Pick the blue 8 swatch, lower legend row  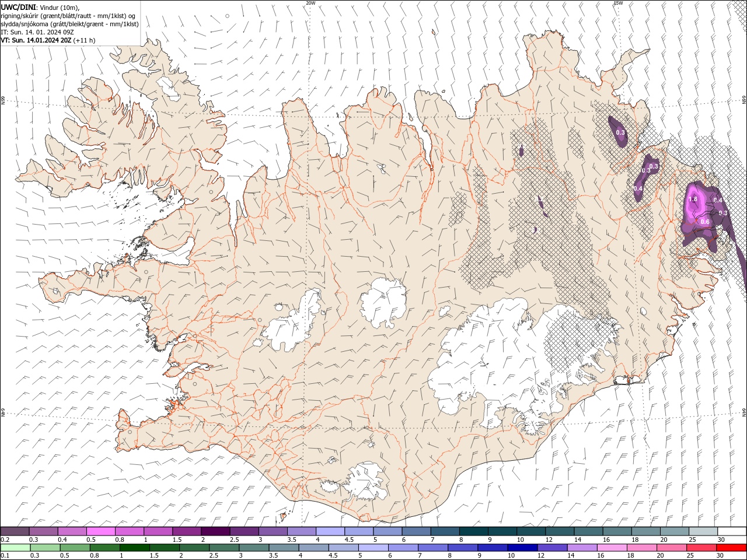click(463, 548)
